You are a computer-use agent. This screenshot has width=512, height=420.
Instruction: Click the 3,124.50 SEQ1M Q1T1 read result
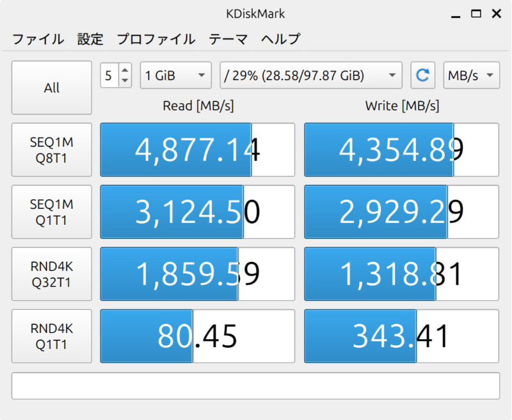coord(198,212)
